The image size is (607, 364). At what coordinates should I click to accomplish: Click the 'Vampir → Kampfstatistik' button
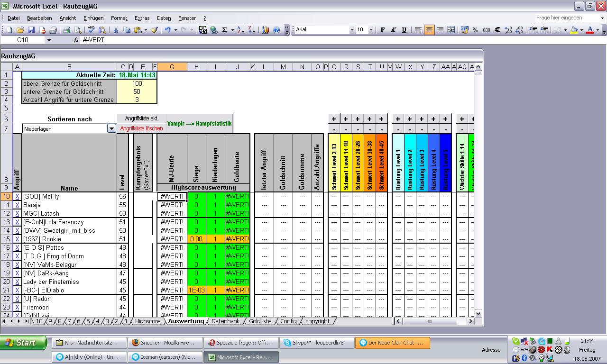[x=199, y=124]
